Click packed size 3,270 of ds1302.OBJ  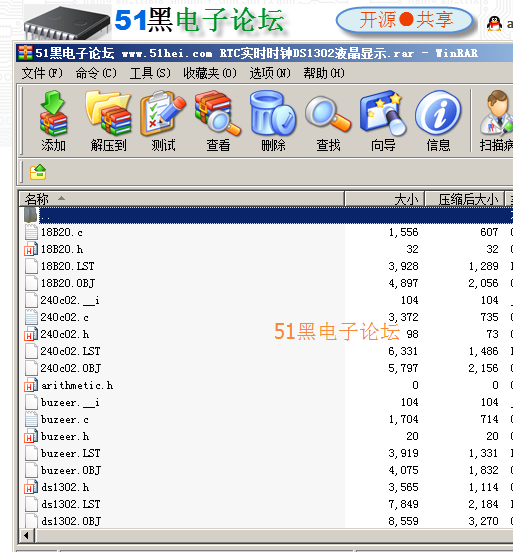[x=483, y=521]
